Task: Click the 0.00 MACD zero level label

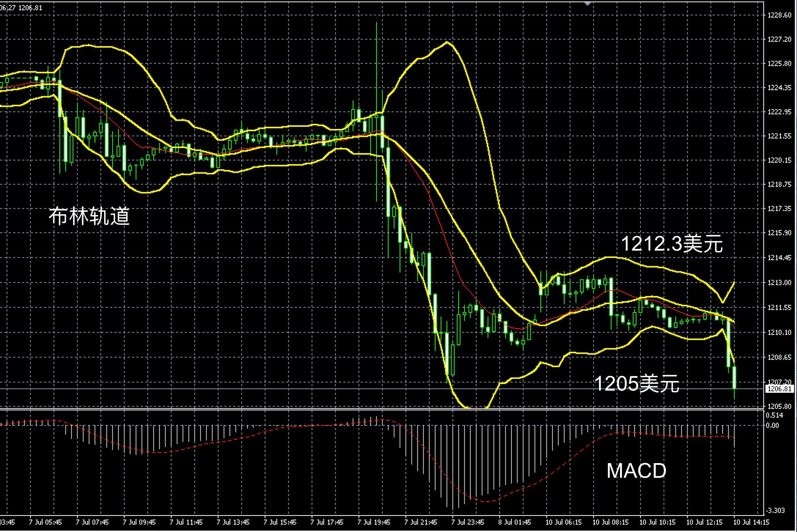Action: coord(772,425)
